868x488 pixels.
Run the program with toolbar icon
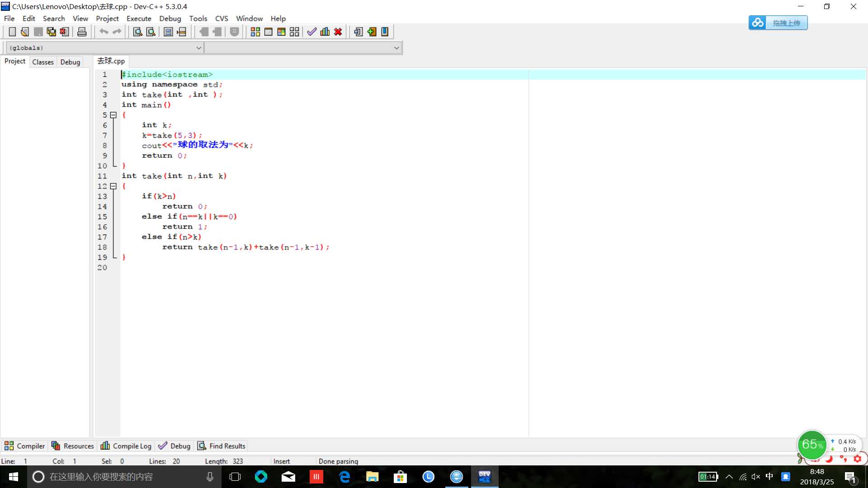(x=269, y=32)
